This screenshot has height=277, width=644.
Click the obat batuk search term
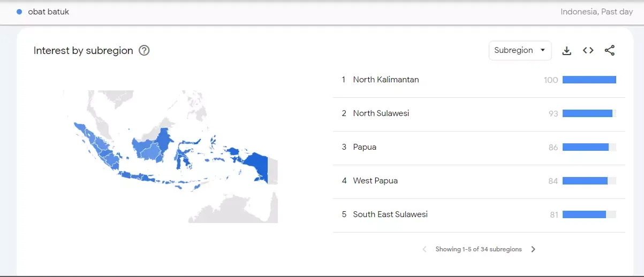[x=48, y=12]
